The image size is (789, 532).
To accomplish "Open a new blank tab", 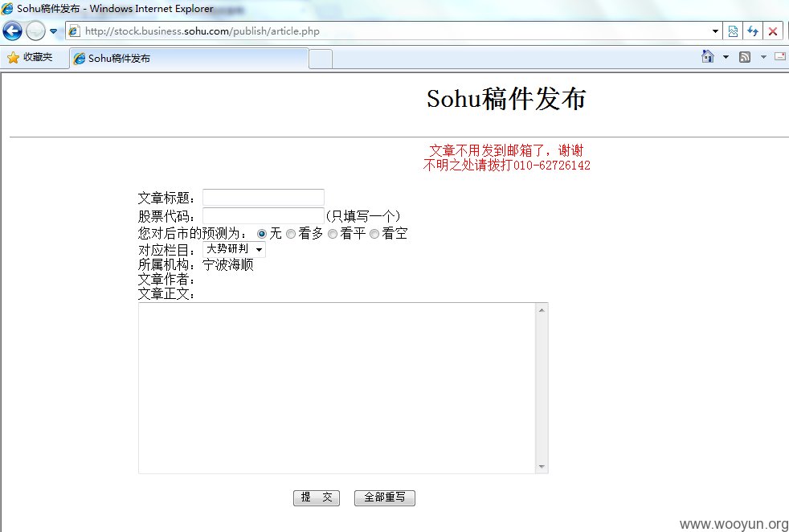I will pos(320,59).
